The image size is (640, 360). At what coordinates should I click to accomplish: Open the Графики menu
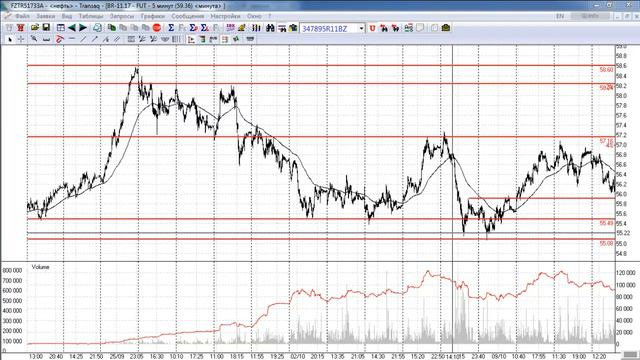pyautogui.click(x=152, y=16)
